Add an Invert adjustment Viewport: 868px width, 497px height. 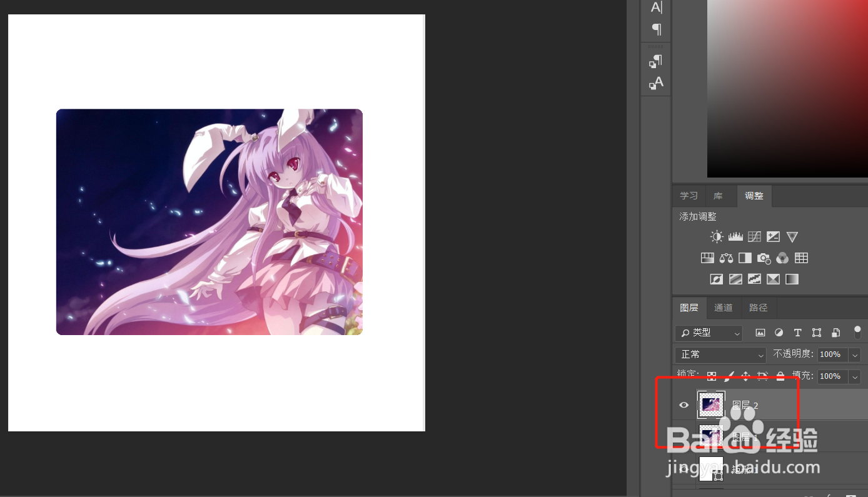click(717, 279)
